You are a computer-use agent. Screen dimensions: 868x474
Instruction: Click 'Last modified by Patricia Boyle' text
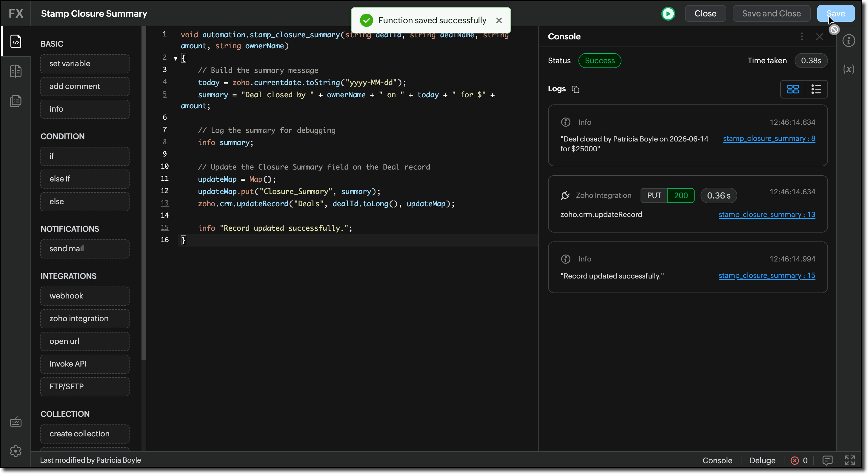point(90,460)
